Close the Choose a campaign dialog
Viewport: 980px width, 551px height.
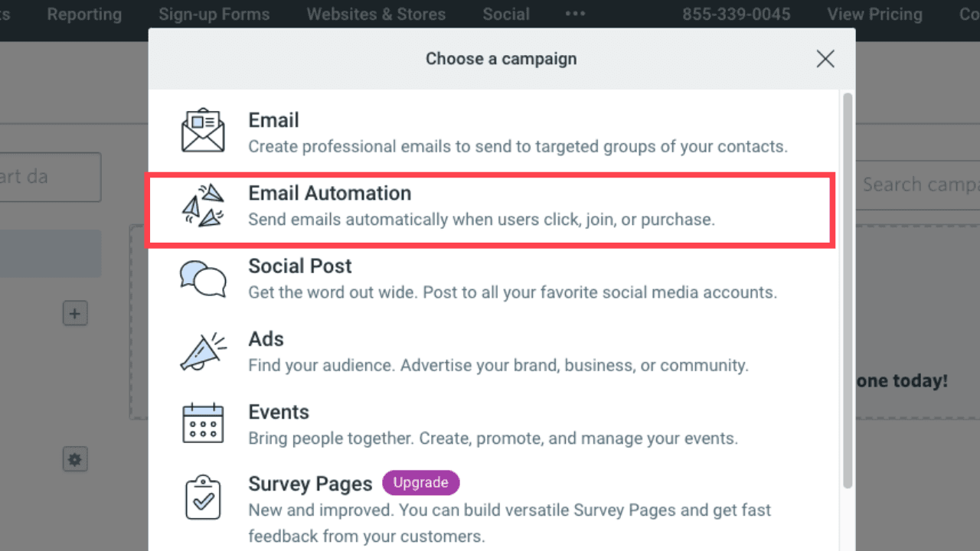[x=825, y=59]
